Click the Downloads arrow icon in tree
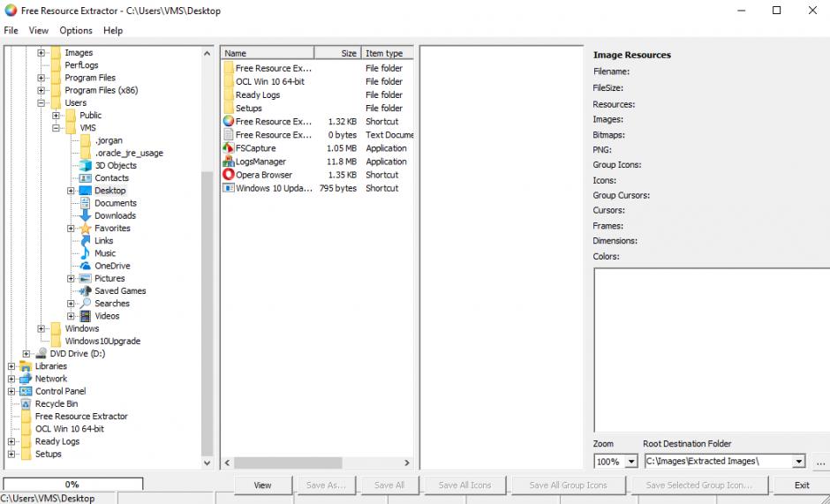This screenshot has height=504, width=830. [85, 215]
